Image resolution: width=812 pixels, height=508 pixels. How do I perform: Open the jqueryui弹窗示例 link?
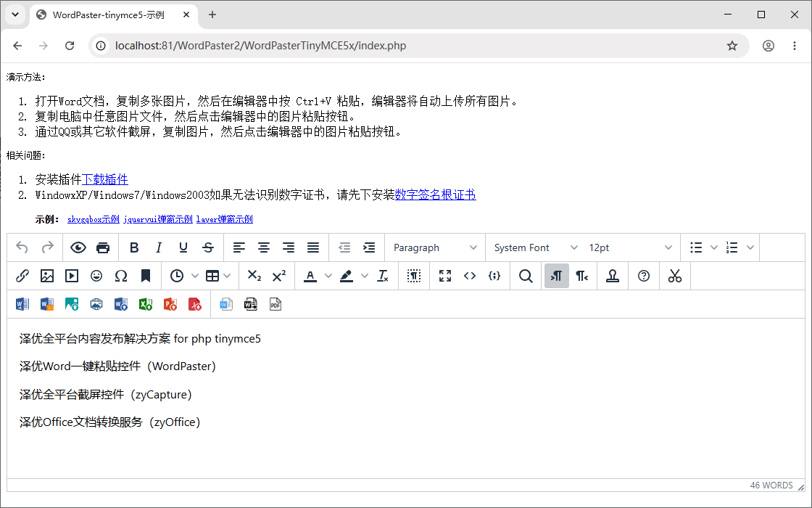[158, 219]
